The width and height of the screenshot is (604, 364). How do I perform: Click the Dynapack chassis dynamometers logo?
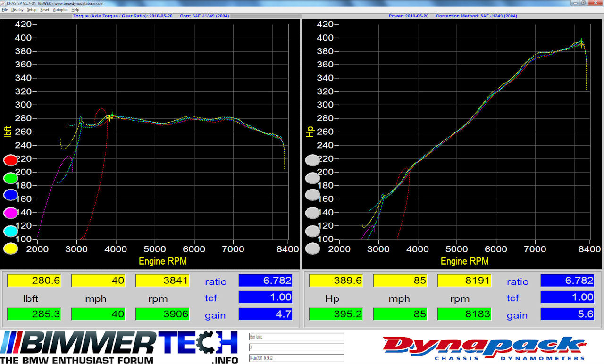pos(485,348)
